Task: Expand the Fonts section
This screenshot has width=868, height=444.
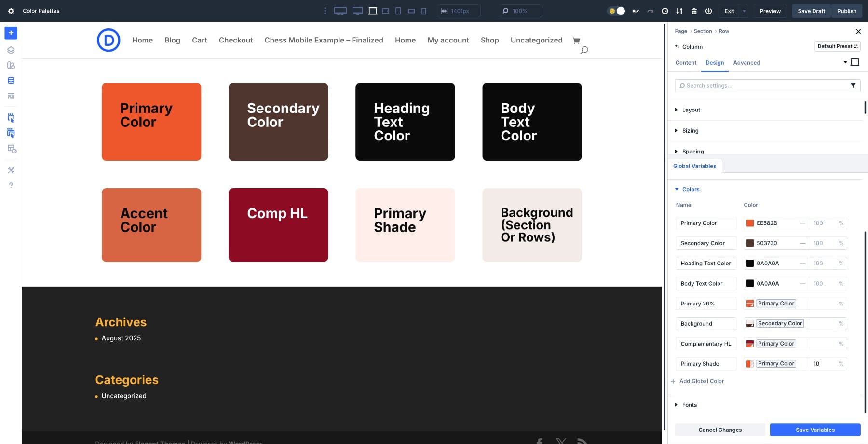Action: tap(690, 405)
